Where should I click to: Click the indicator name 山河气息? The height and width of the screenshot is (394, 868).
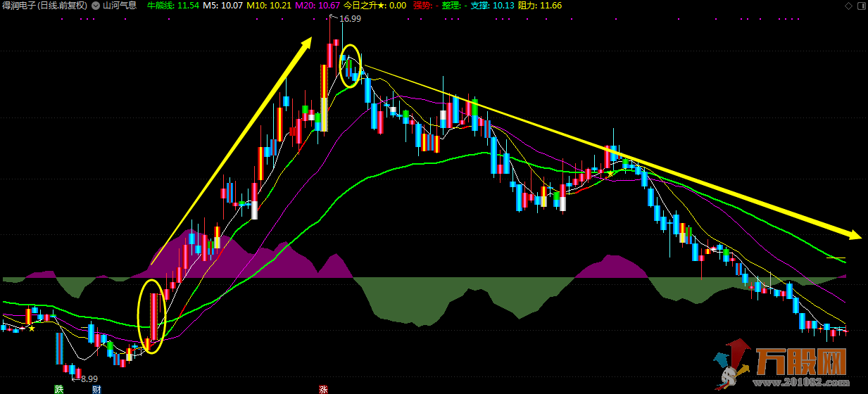pyautogui.click(x=120, y=5)
